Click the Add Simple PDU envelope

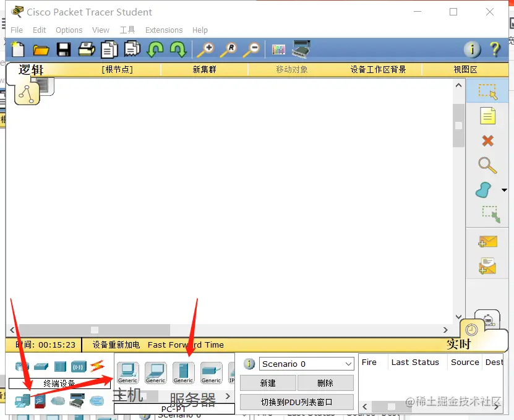coord(487,242)
